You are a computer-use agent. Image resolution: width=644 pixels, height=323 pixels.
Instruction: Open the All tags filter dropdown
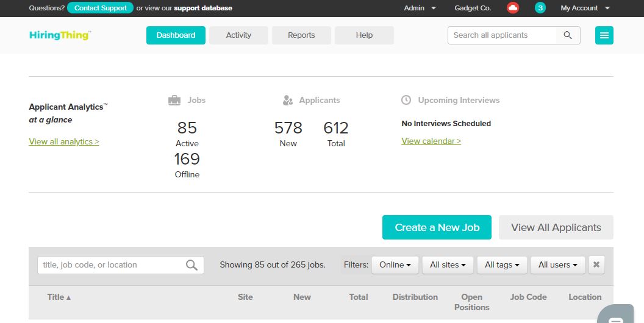coord(502,264)
